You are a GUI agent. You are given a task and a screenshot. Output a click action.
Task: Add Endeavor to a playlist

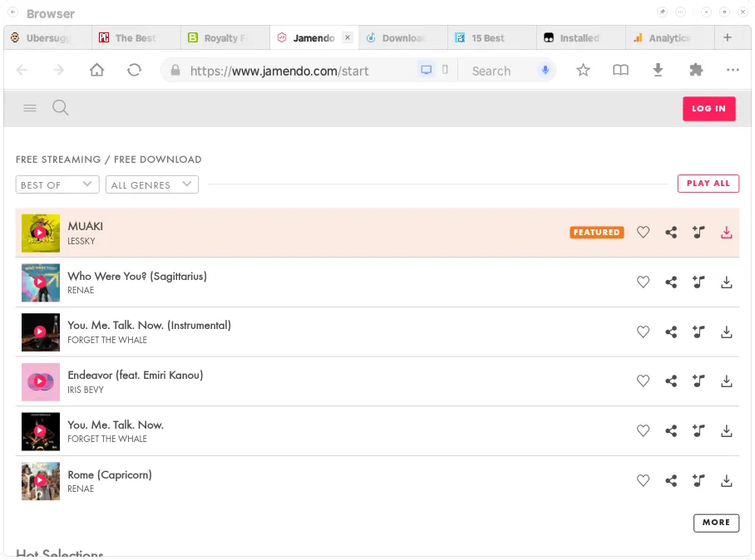tap(698, 381)
